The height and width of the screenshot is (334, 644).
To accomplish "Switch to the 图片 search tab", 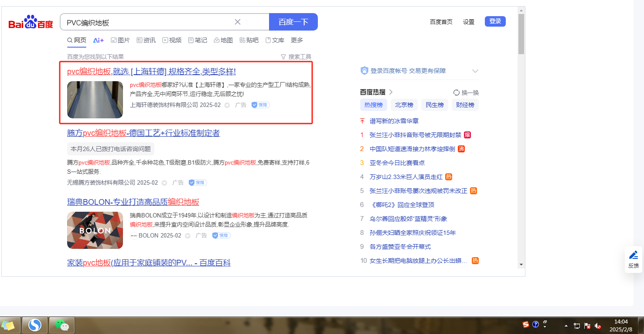I will [x=120, y=40].
